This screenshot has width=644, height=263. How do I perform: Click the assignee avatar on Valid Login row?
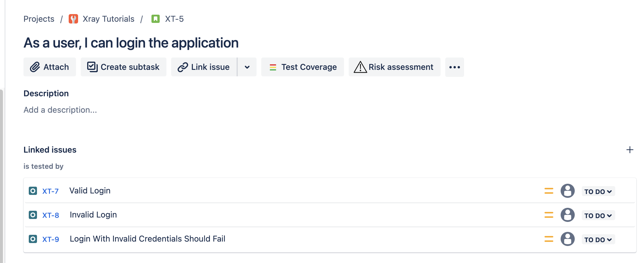pos(568,191)
